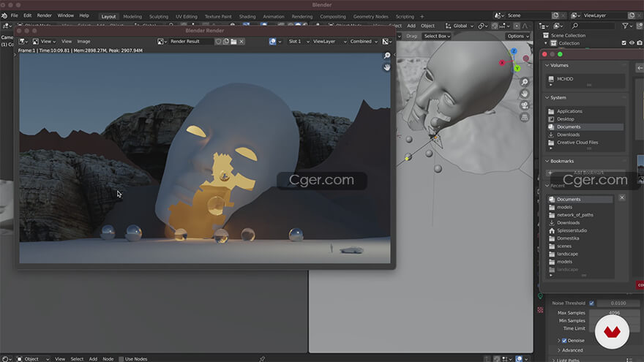
Task: Toggle snapping magnet icon in viewport header
Action: pos(495,26)
